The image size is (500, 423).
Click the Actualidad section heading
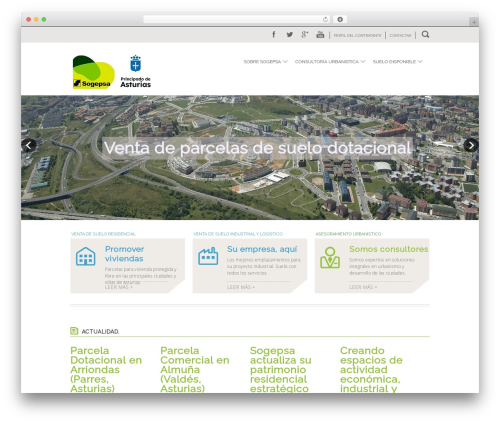tap(100, 331)
